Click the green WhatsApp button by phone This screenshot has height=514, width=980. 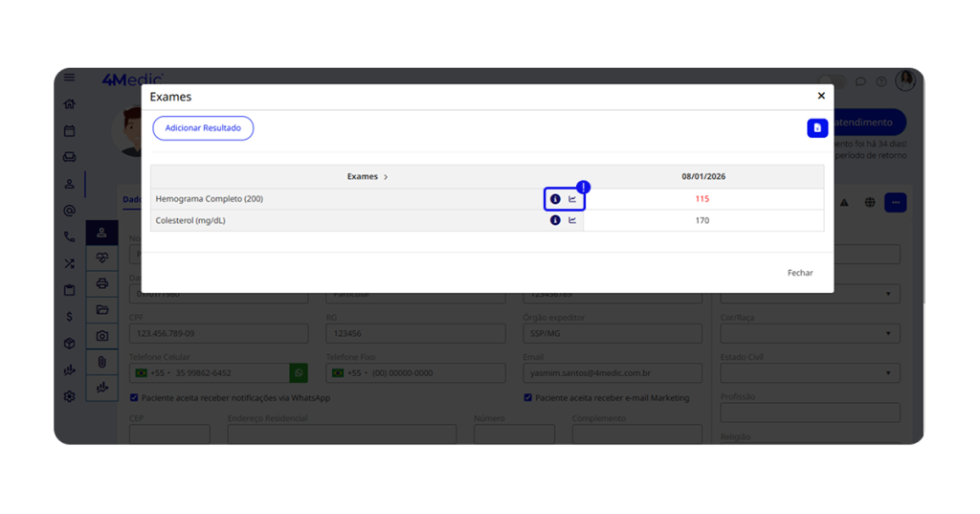(x=299, y=372)
